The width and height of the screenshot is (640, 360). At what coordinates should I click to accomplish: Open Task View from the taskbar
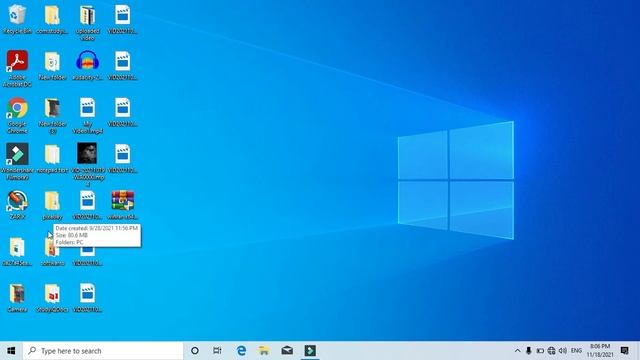(x=217, y=351)
